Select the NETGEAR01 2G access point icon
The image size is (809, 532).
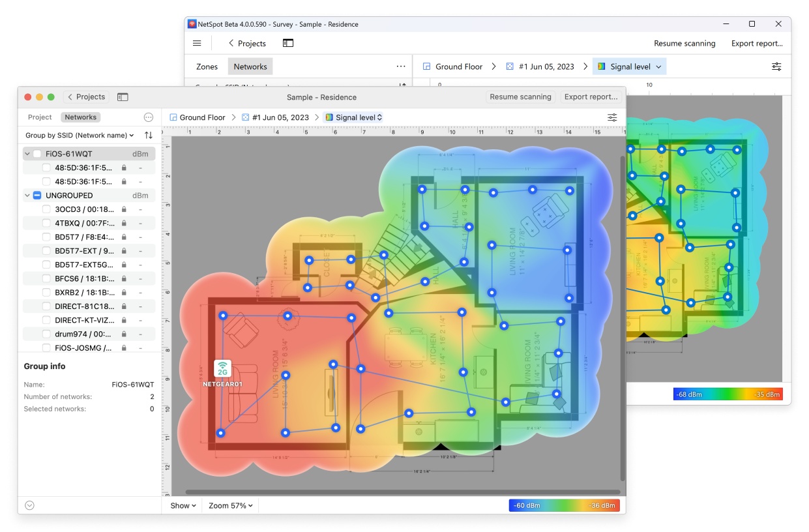(x=222, y=368)
